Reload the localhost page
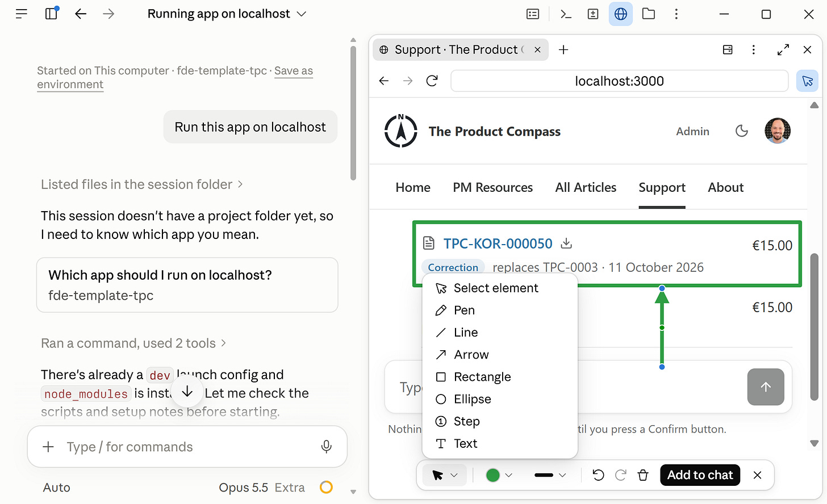Viewport: 827px width, 504px height. pyautogui.click(x=432, y=81)
